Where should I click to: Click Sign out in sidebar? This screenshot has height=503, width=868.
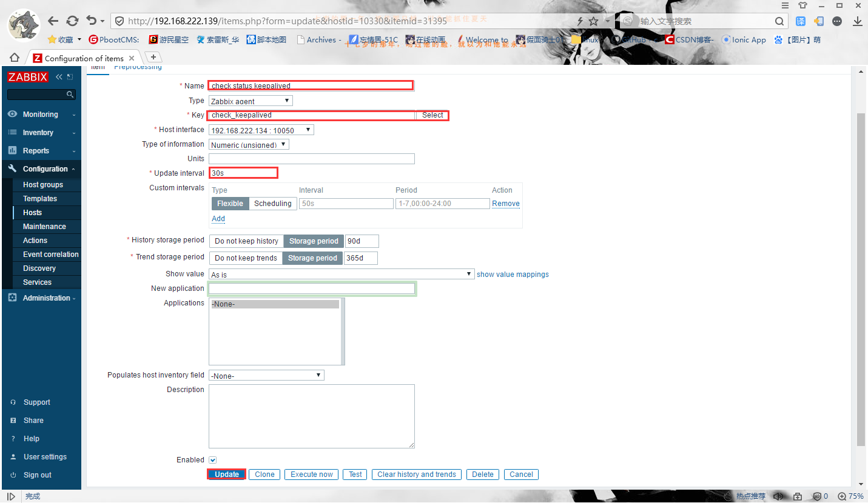37,475
